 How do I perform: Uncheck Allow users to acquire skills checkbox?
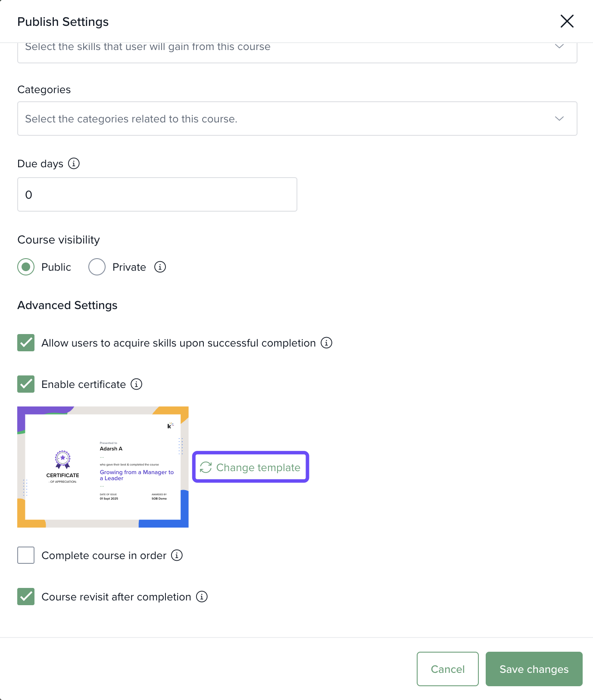click(x=26, y=343)
